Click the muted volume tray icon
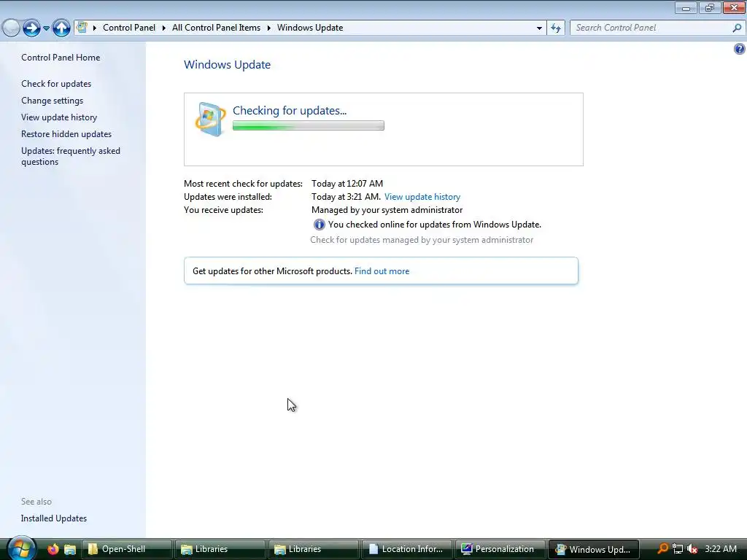 [692, 549]
